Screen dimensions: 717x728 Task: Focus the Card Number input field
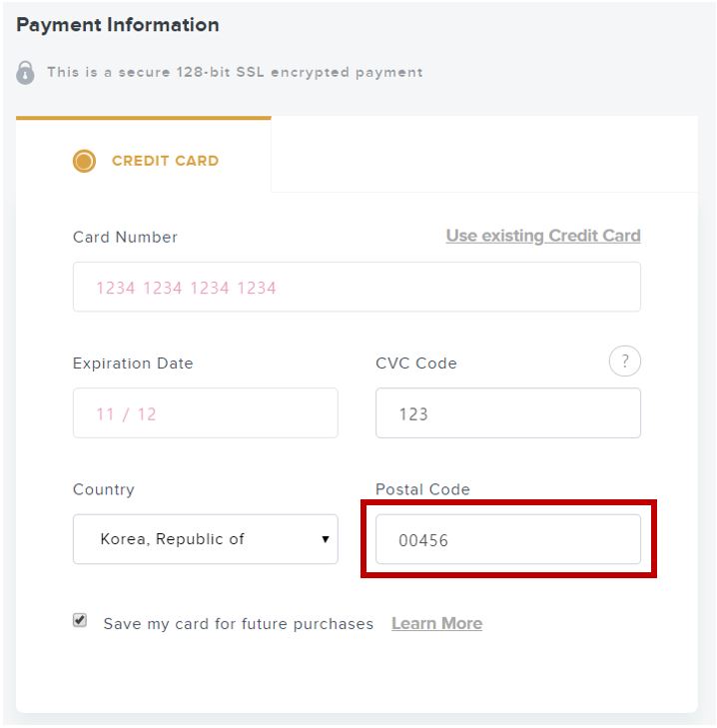coord(357,287)
